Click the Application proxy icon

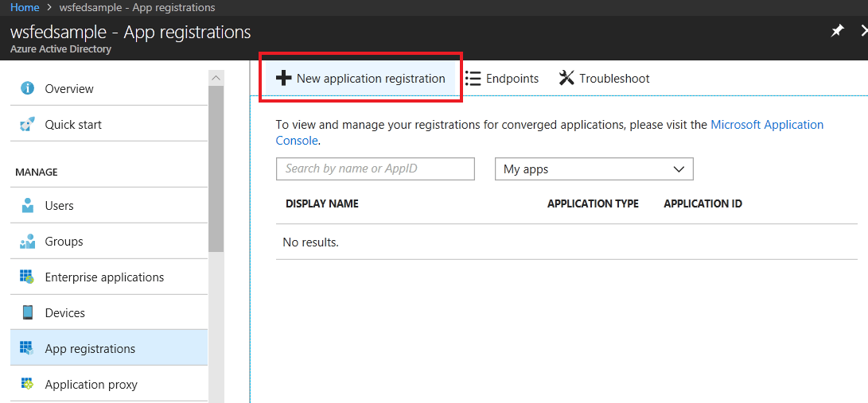tap(27, 384)
